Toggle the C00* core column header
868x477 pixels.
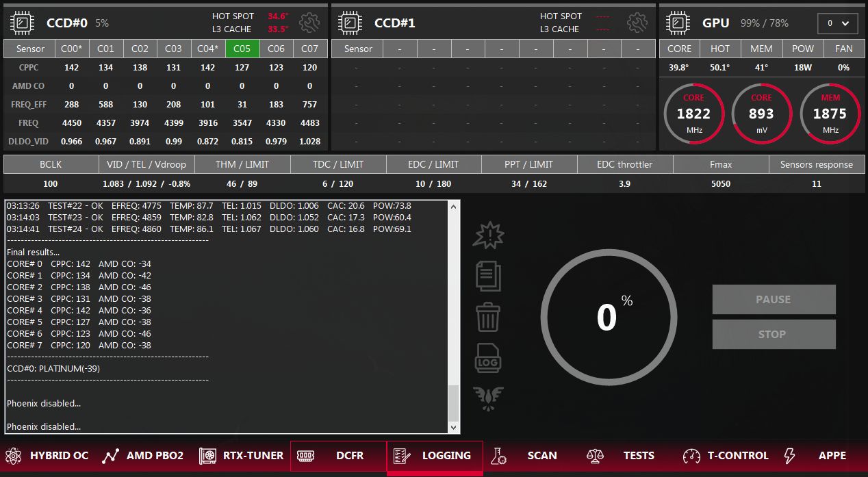[x=71, y=49]
